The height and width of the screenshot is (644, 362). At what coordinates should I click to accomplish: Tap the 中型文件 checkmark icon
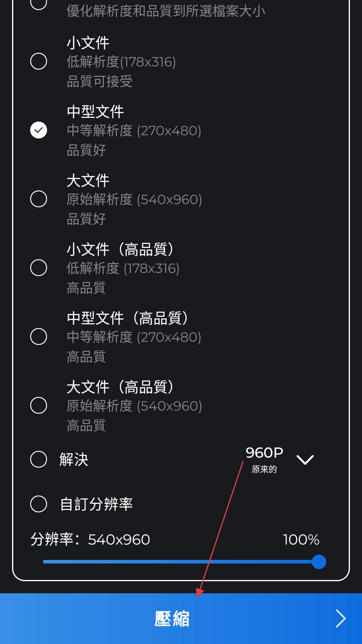click(x=39, y=130)
